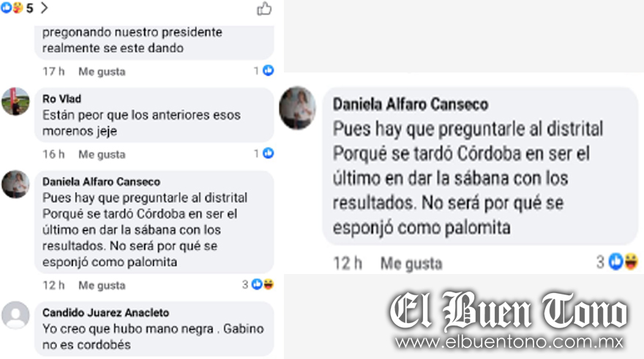Click like reaction icon on 17 h comment
The width and height of the screenshot is (644, 359).
pyautogui.click(x=268, y=71)
